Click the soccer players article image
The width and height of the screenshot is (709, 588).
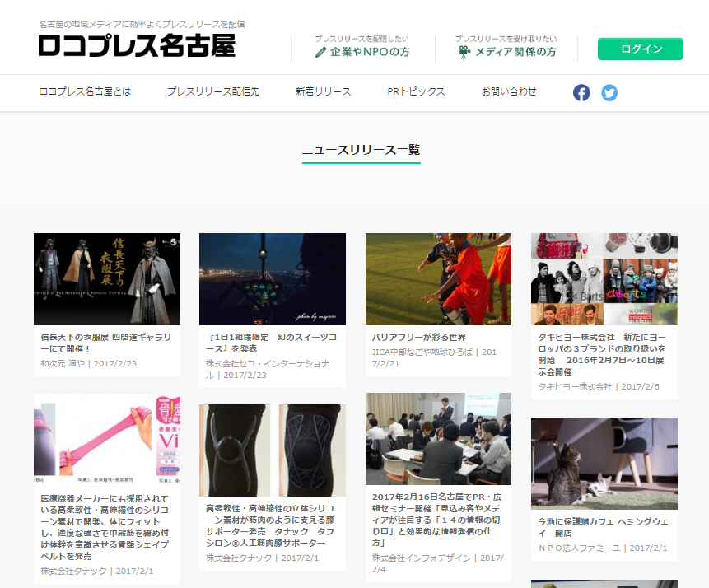(438, 279)
